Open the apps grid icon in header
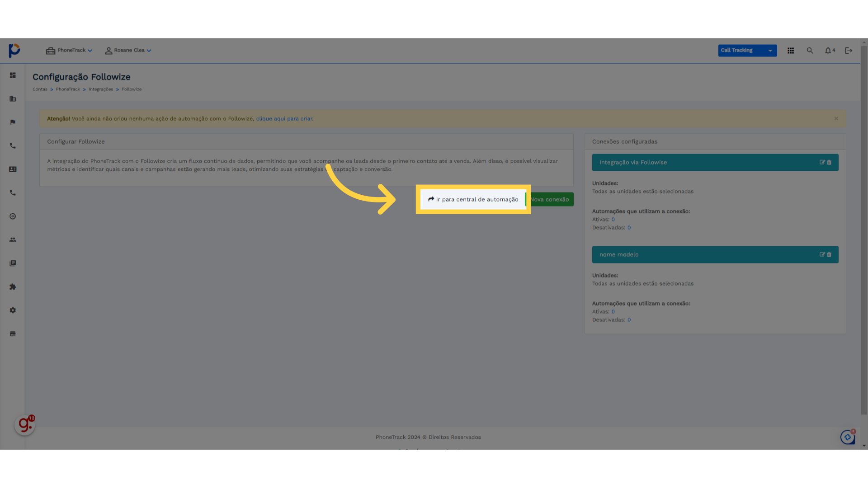This screenshot has width=868, height=488. 791,51
